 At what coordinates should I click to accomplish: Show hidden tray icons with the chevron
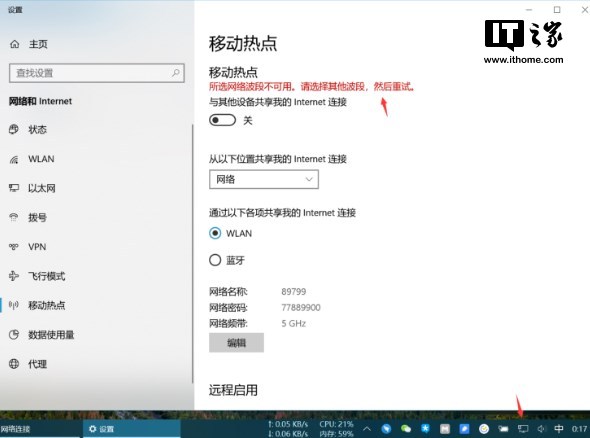[367, 429]
